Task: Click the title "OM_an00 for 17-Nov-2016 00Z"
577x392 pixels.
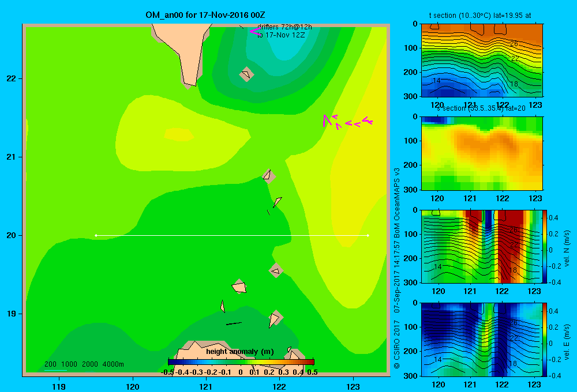Action: [205, 15]
